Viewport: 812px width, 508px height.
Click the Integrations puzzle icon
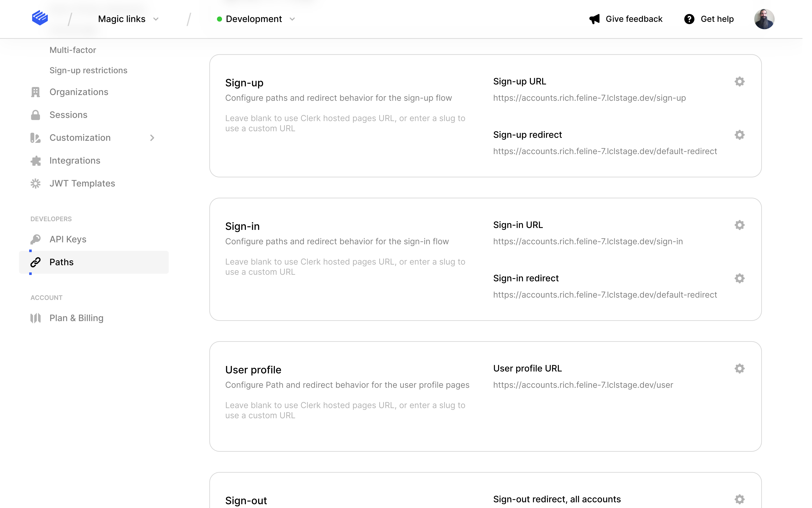[x=36, y=161]
